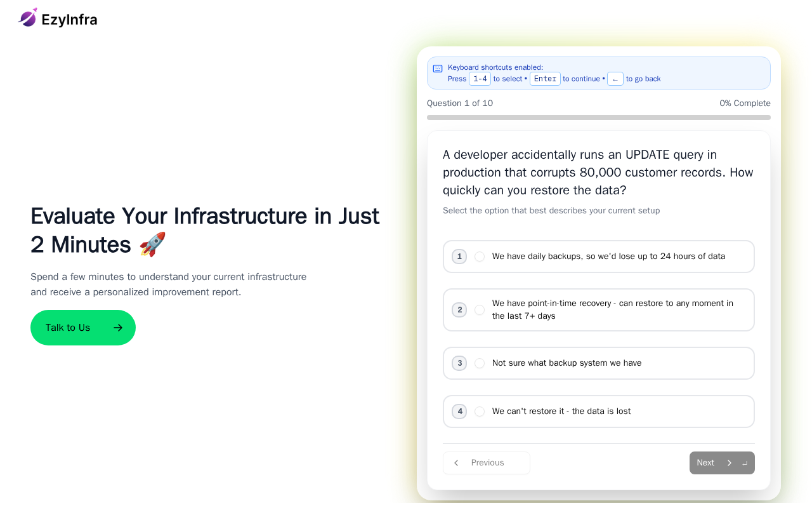This screenshot has width=812, height=508.
Task: Select point-in-time recovery radio option
Action: click(x=480, y=310)
